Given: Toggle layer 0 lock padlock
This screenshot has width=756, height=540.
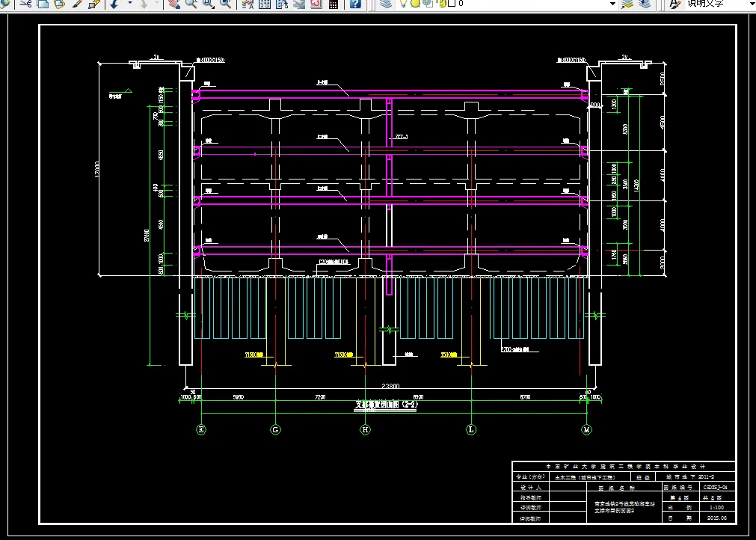Looking at the screenshot, I should pos(442,4).
